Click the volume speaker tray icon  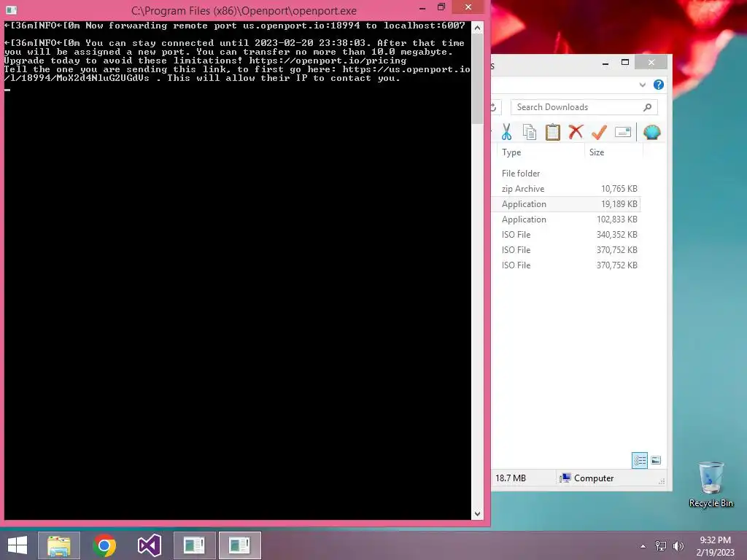point(678,546)
